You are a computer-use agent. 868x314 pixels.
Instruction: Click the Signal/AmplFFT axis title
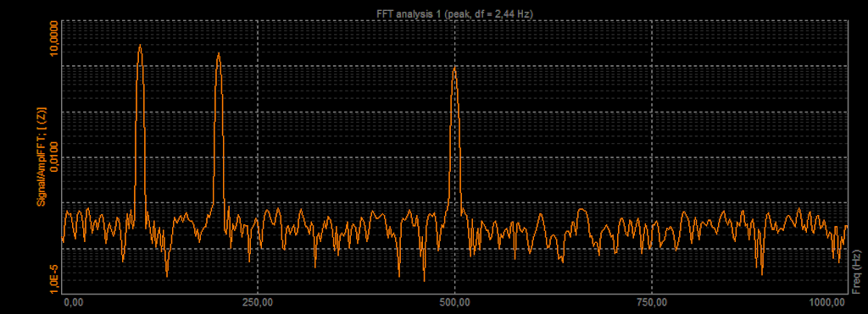click(x=42, y=157)
